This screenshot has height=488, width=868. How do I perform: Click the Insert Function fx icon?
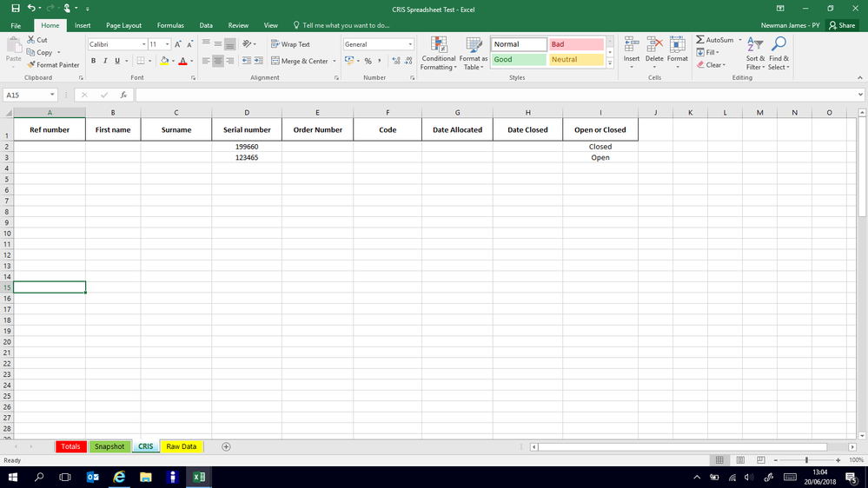pyautogui.click(x=124, y=96)
